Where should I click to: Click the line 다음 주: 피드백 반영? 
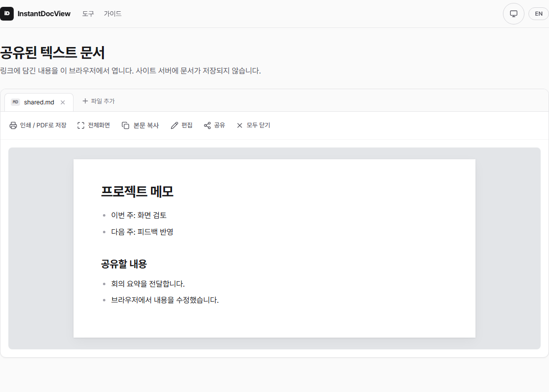[142, 232]
